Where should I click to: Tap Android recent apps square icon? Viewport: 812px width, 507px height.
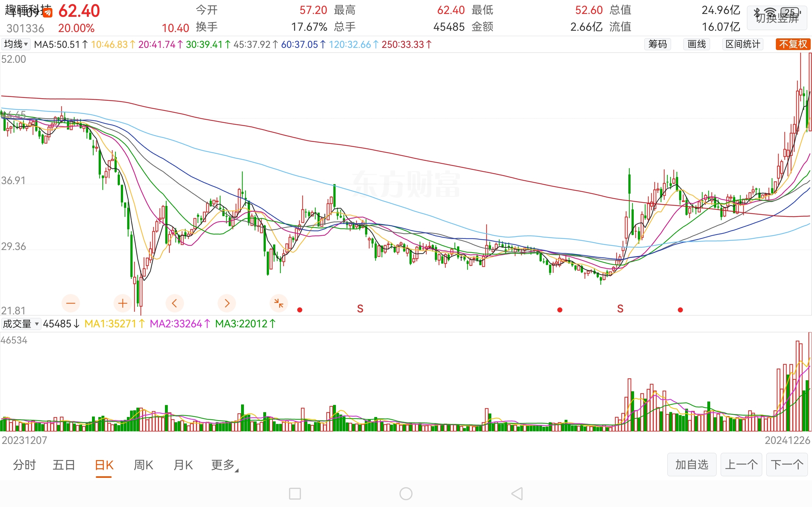295,494
